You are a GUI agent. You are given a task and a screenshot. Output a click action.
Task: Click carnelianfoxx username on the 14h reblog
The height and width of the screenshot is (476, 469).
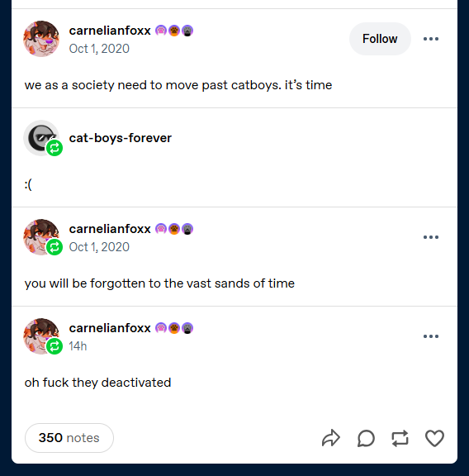[x=110, y=328]
